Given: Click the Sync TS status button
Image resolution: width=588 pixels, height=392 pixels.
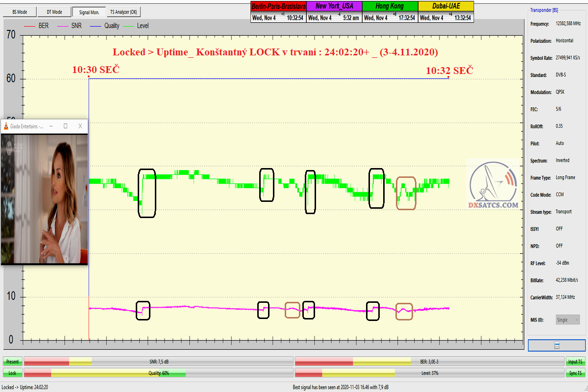Looking at the screenshot, I should coord(575,373).
